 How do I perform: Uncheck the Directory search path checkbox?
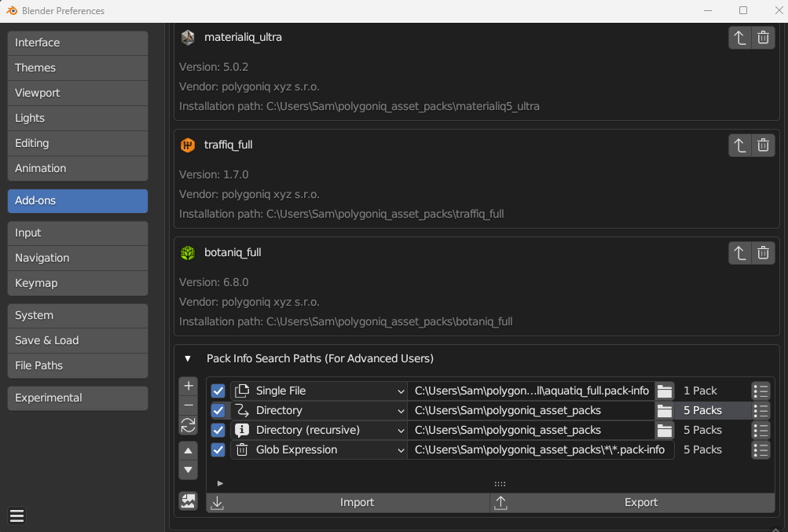point(218,411)
